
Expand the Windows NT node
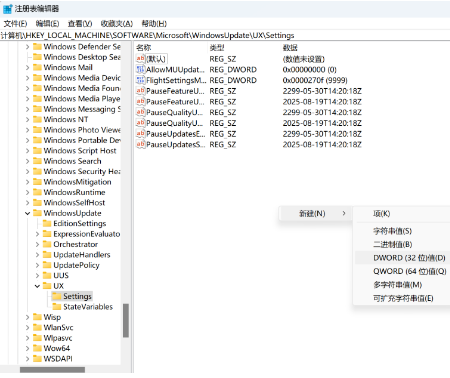[x=27, y=119]
